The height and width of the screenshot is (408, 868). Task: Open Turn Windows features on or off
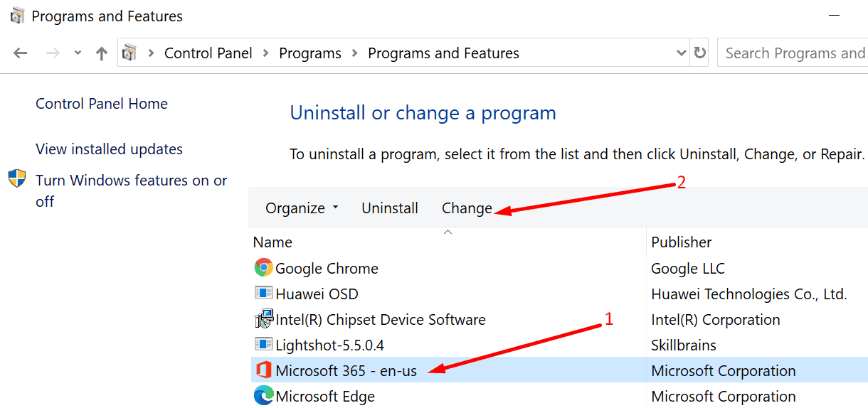[132, 191]
